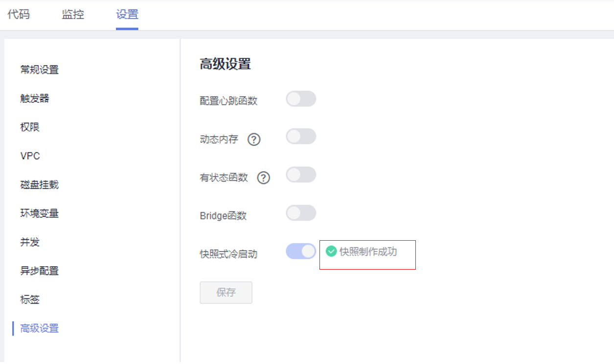The height and width of the screenshot is (364, 614).
Task: Select the 设置 tab
Action: [127, 14]
